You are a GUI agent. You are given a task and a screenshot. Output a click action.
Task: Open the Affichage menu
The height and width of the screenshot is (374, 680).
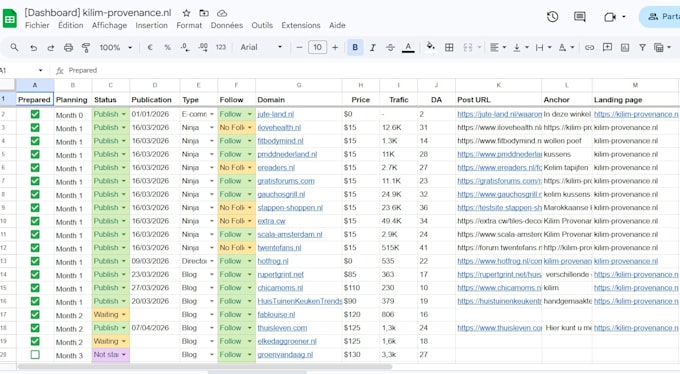pos(109,26)
